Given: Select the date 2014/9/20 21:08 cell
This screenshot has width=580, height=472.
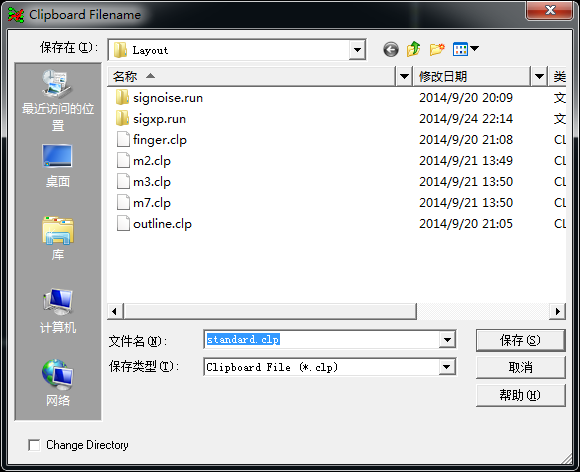Looking at the screenshot, I should (466, 139).
